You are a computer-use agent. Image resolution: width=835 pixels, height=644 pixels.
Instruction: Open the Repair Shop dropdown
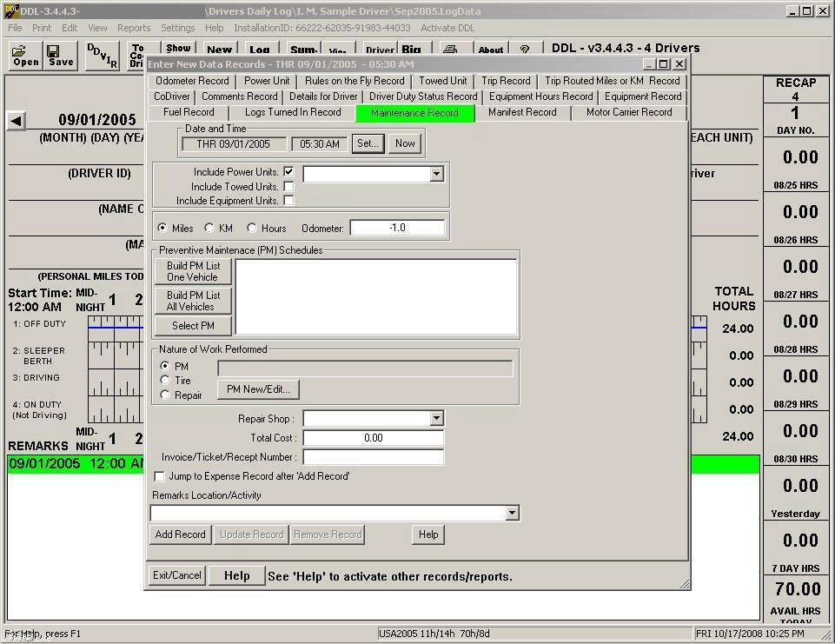pos(438,418)
